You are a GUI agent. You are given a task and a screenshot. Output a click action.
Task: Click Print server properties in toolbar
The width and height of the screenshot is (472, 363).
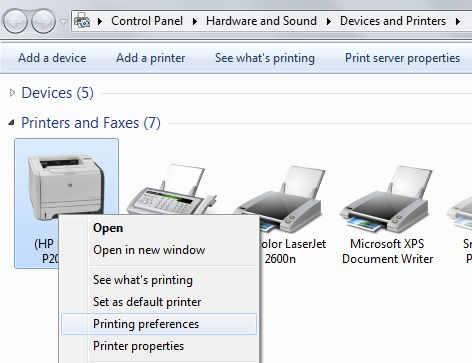coord(402,58)
